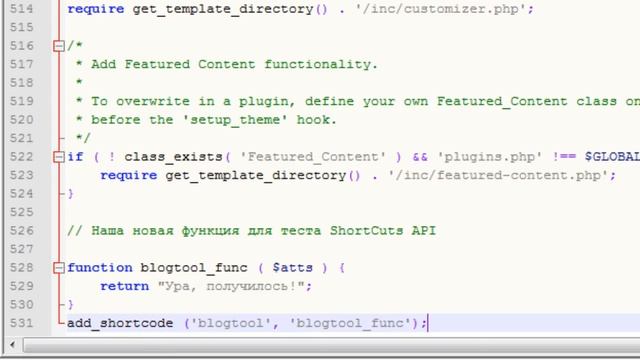Click the comment closing '*/' on line 521
This screenshot has width=640, height=360.
[83, 138]
